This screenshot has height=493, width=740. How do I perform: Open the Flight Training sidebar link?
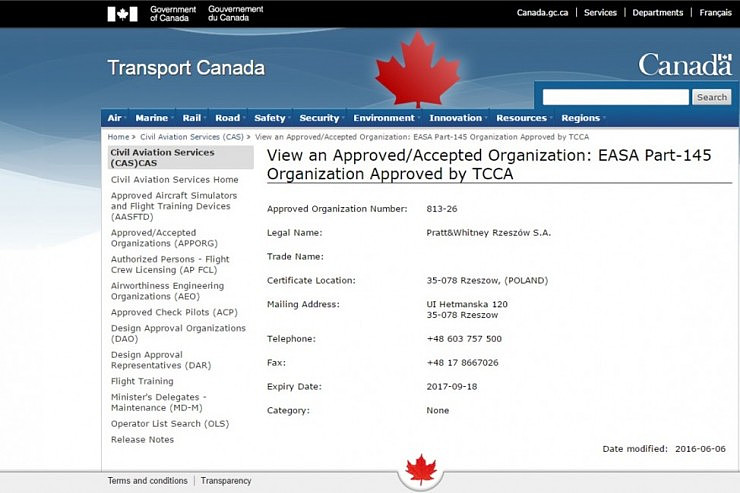[x=142, y=381]
